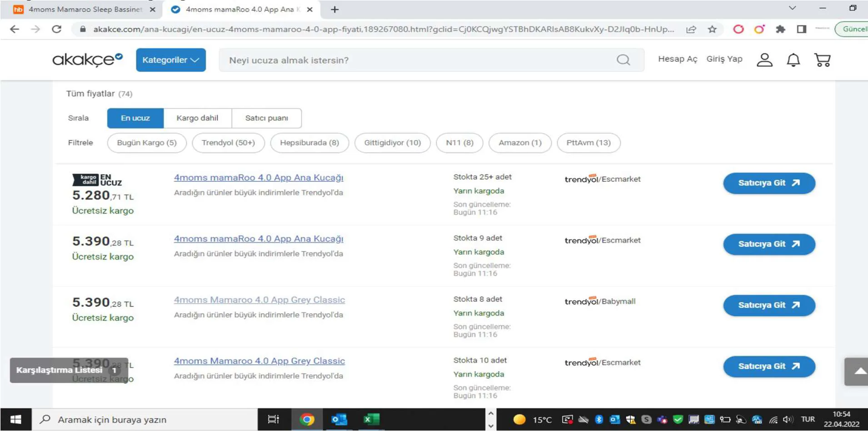Click the weather 15°C widget on taskbar
This screenshot has height=431, width=868.
pyautogui.click(x=532, y=419)
